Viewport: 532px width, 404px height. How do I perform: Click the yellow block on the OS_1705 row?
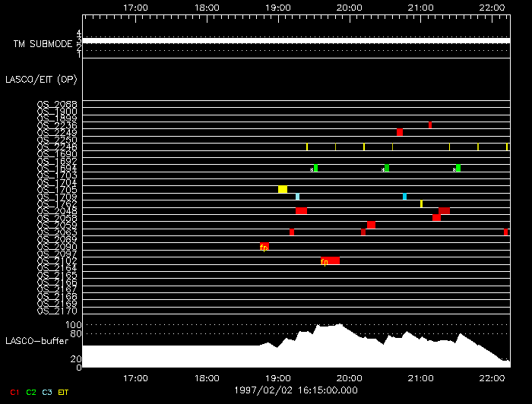coord(283,189)
